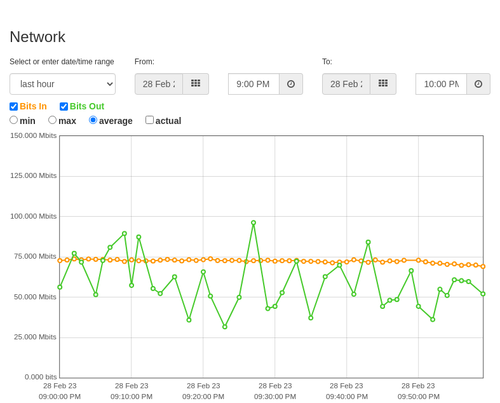Click the 'Select or enter date/time range' label
Image resolution: width=500 pixels, height=403 pixels.
[x=62, y=62]
